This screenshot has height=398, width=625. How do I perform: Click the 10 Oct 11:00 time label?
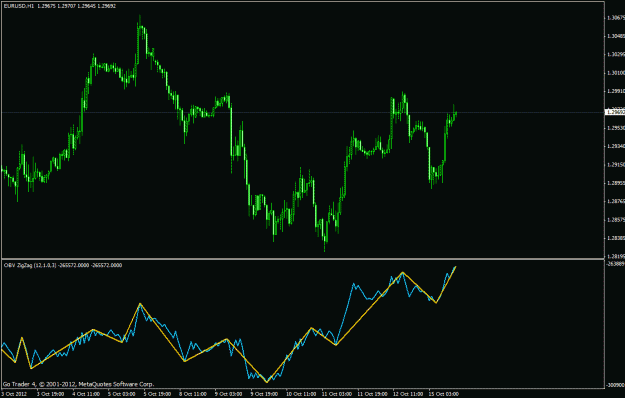tap(301, 394)
